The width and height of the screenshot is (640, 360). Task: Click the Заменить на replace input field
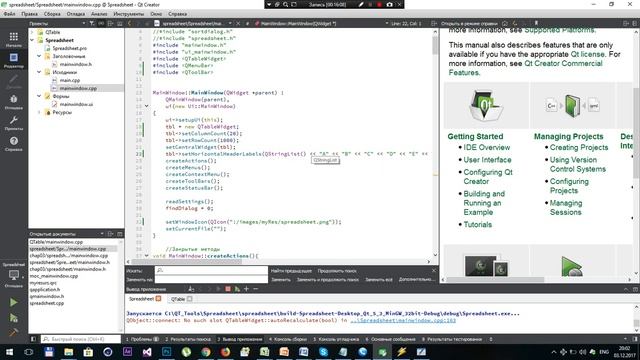point(211,279)
